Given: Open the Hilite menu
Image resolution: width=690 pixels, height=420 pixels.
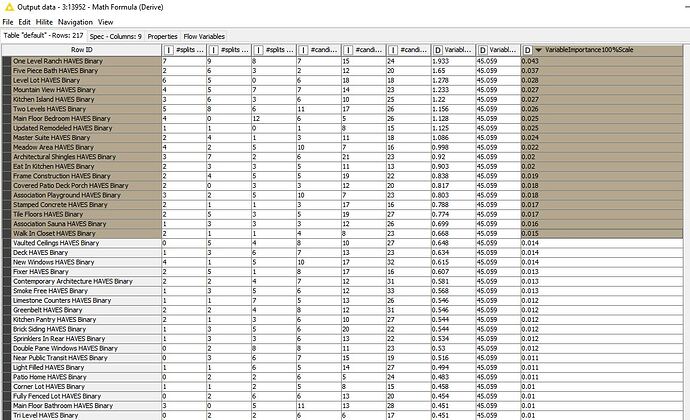Looking at the screenshot, I should click(44, 22).
